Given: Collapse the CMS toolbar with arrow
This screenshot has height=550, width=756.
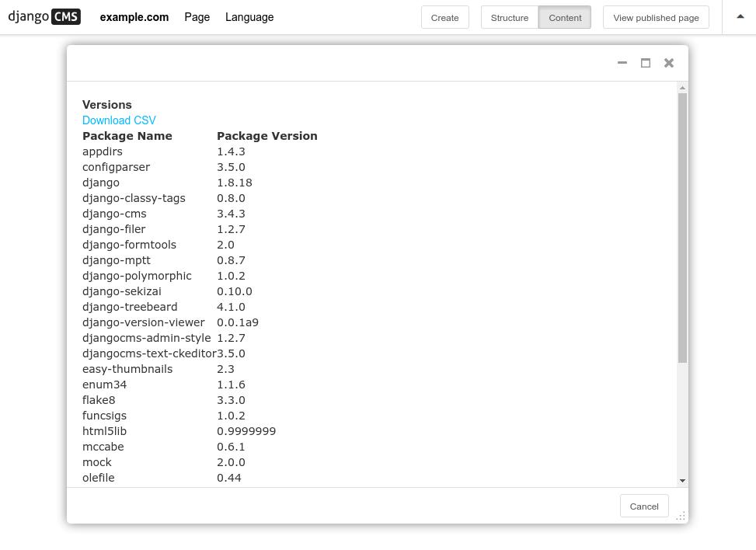Looking at the screenshot, I should [740, 17].
